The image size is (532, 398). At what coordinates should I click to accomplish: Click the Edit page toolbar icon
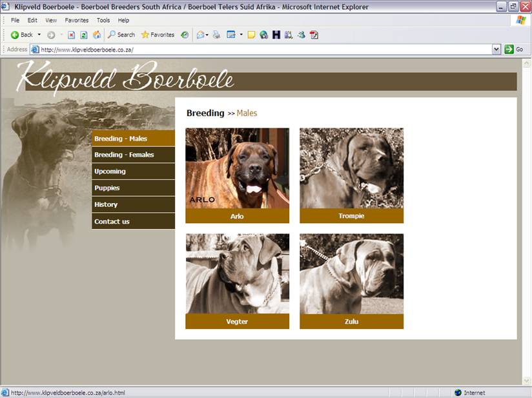231,35
